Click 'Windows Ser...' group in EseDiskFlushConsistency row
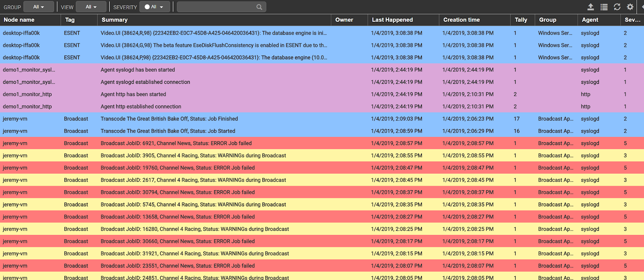Viewport: 644px width, 280px height. pyautogui.click(x=555, y=45)
